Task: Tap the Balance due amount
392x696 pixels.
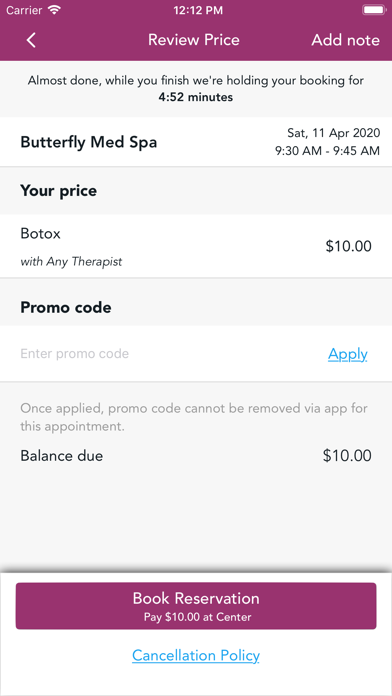Action: tap(347, 456)
